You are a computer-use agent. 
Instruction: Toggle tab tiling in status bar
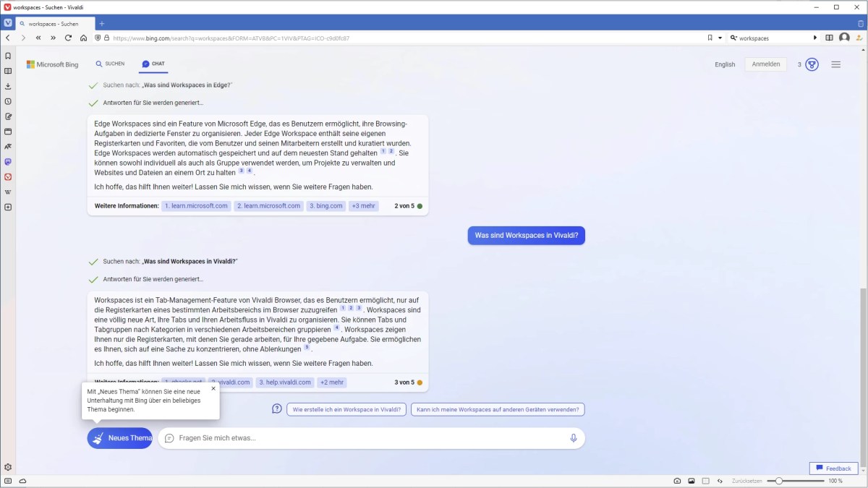point(706,481)
